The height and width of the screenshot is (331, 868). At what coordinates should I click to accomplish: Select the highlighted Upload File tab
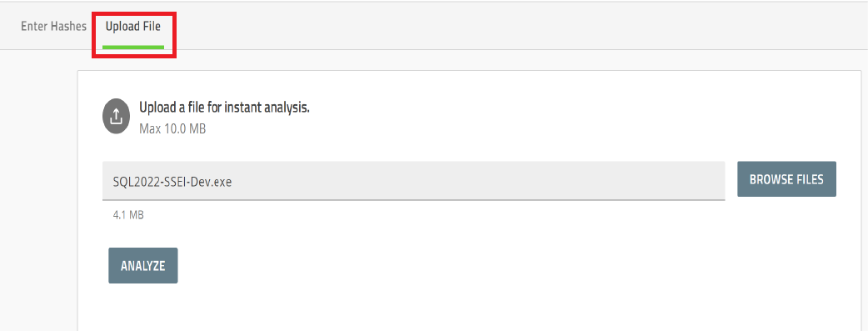pos(132,27)
